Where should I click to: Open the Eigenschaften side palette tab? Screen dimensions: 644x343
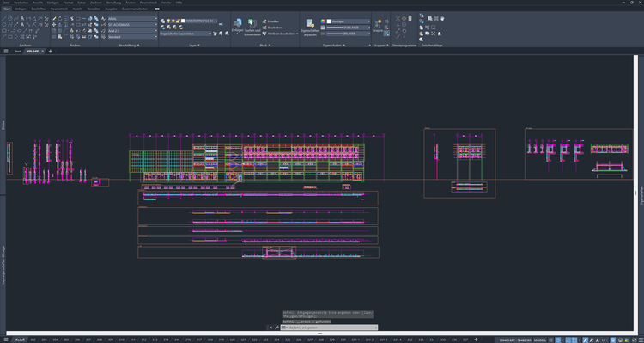click(641, 196)
